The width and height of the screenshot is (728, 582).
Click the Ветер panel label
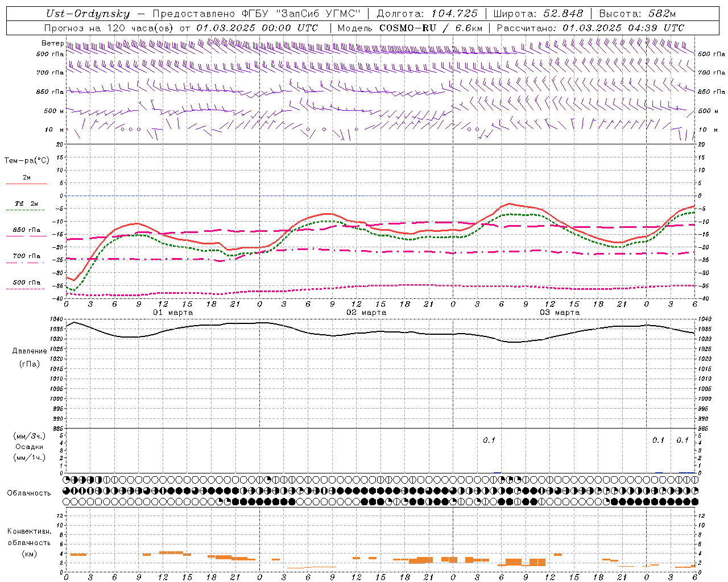click(x=52, y=43)
